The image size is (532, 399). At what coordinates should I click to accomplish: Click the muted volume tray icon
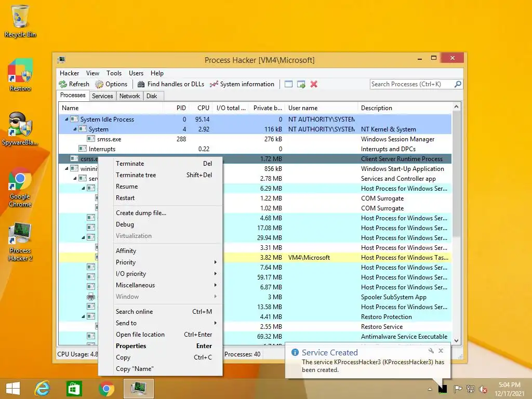(x=483, y=389)
